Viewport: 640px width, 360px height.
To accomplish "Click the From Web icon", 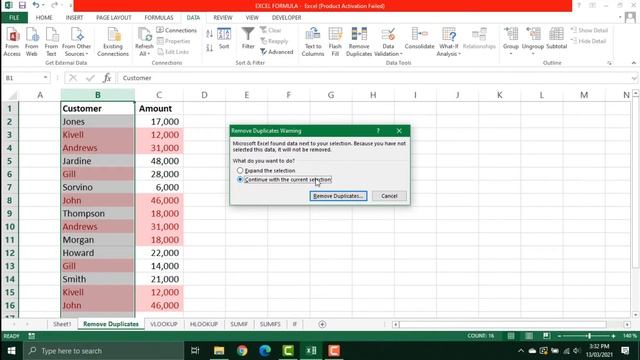I will pos(31,42).
